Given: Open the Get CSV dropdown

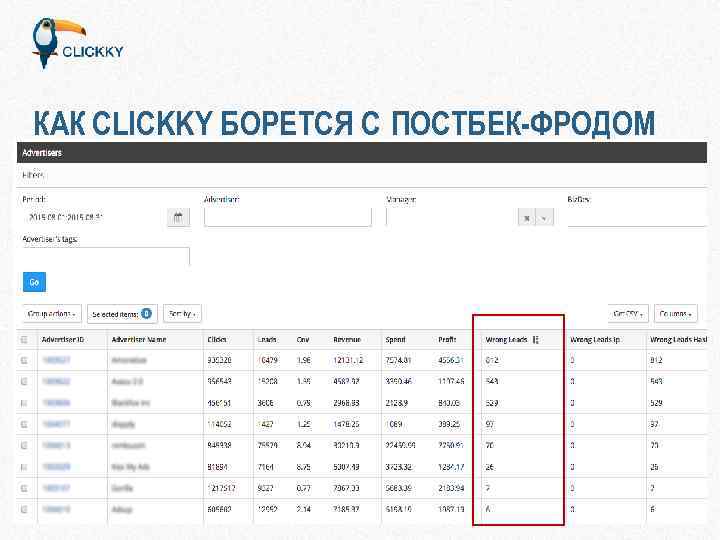Looking at the screenshot, I should [628, 314].
